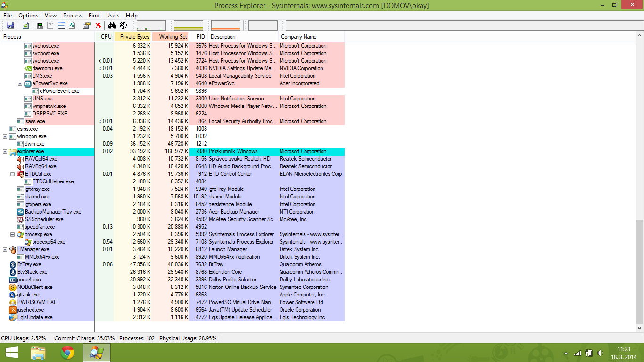Sort by the Private Bytes column header
This screenshot has width=644, height=362.
(x=134, y=37)
